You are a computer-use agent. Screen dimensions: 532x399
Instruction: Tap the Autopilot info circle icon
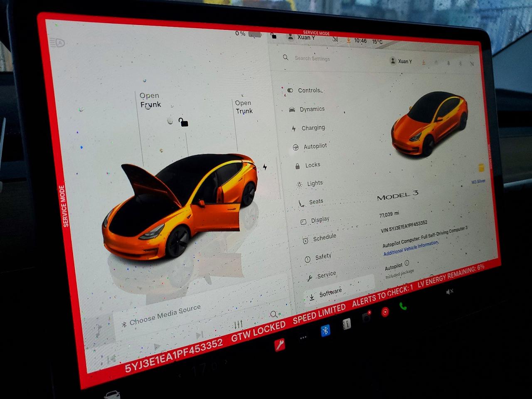click(407, 263)
